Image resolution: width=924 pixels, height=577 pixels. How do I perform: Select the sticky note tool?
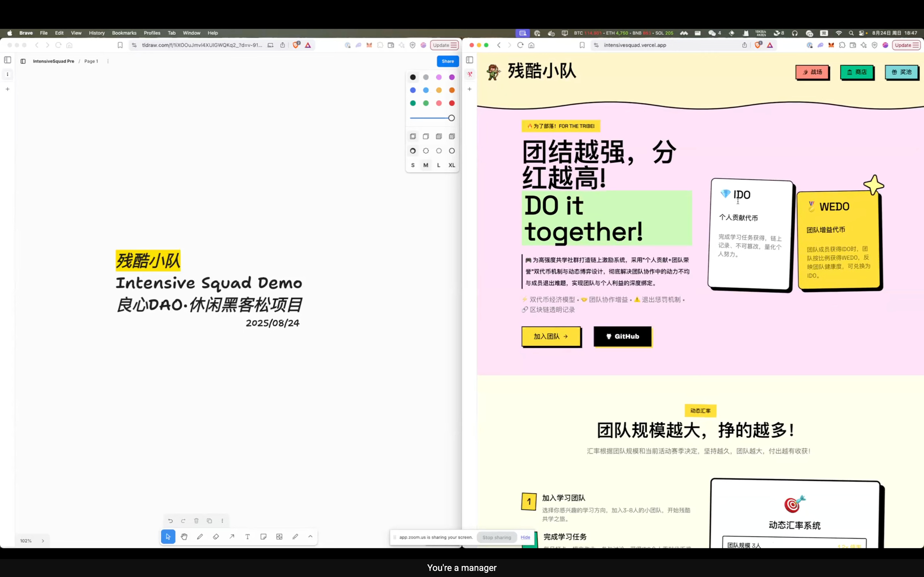[263, 537]
